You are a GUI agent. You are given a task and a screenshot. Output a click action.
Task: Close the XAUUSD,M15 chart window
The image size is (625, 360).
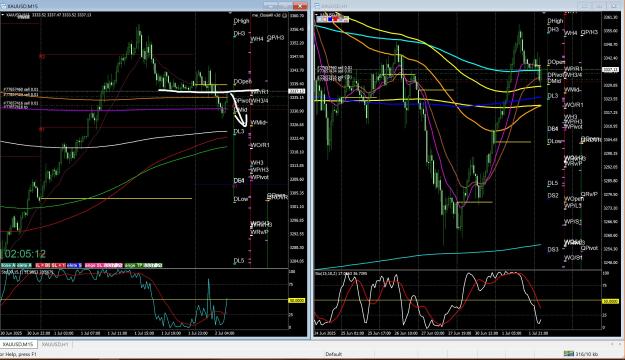[x=299, y=6]
